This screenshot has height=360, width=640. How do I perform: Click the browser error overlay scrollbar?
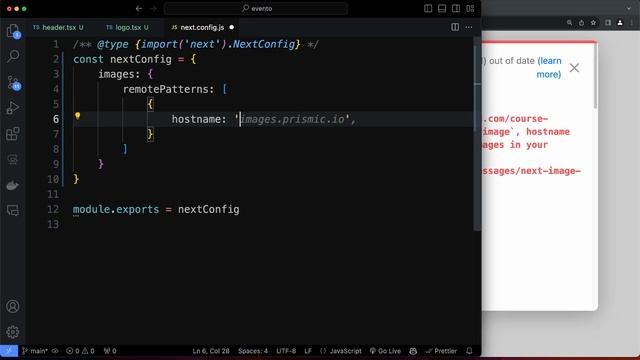(x=596, y=76)
